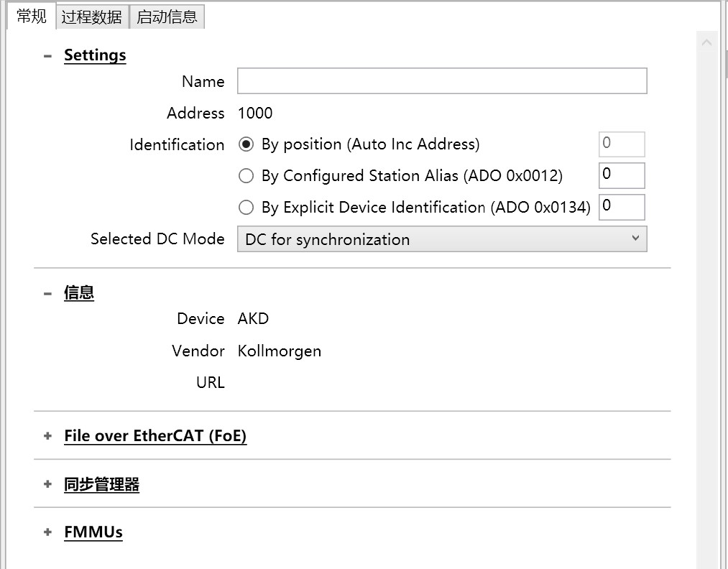
Task: Select By Configured Station Alias radio
Action: click(x=246, y=176)
